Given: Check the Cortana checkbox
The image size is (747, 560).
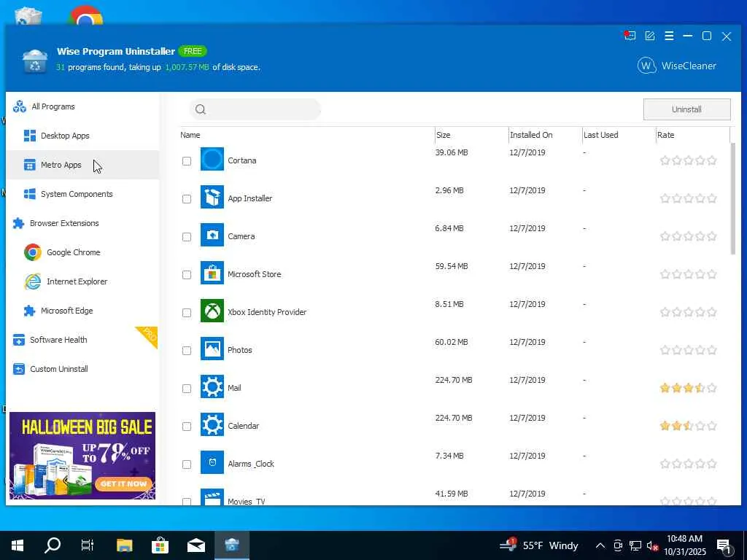Looking at the screenshot, I should click(x=187, y=161).
